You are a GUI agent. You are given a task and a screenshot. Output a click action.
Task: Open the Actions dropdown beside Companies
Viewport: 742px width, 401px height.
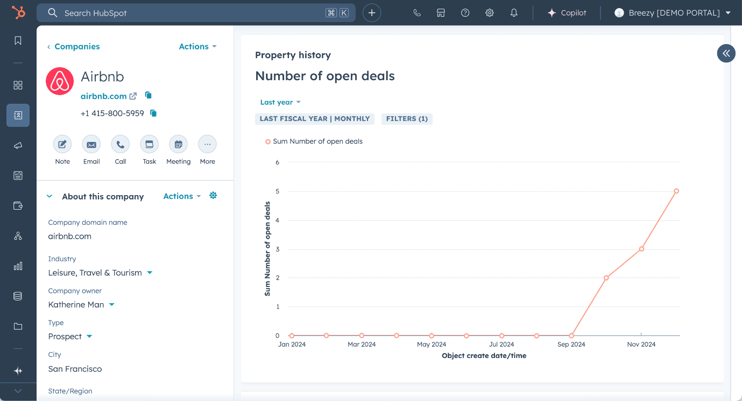[197, 46]
